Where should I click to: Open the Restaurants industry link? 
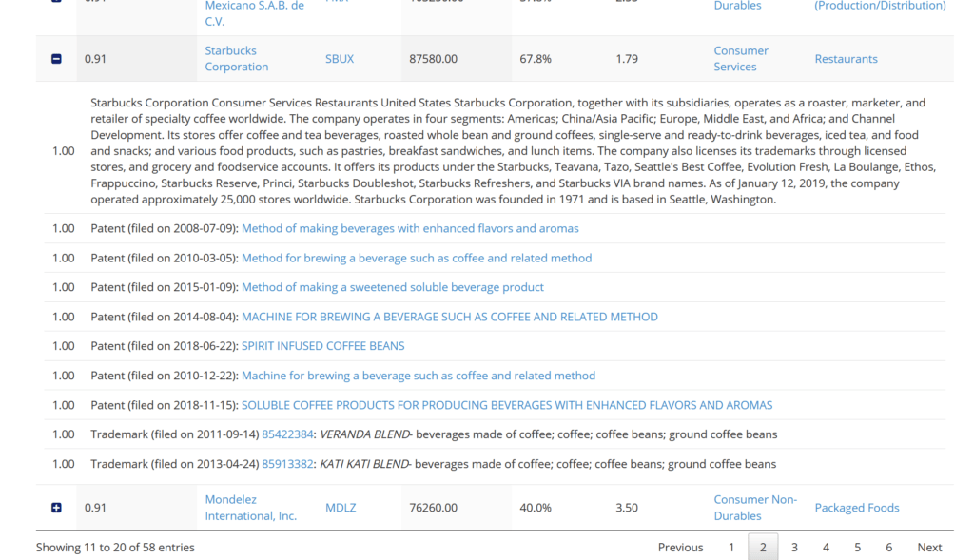click(x=846, y=59)
